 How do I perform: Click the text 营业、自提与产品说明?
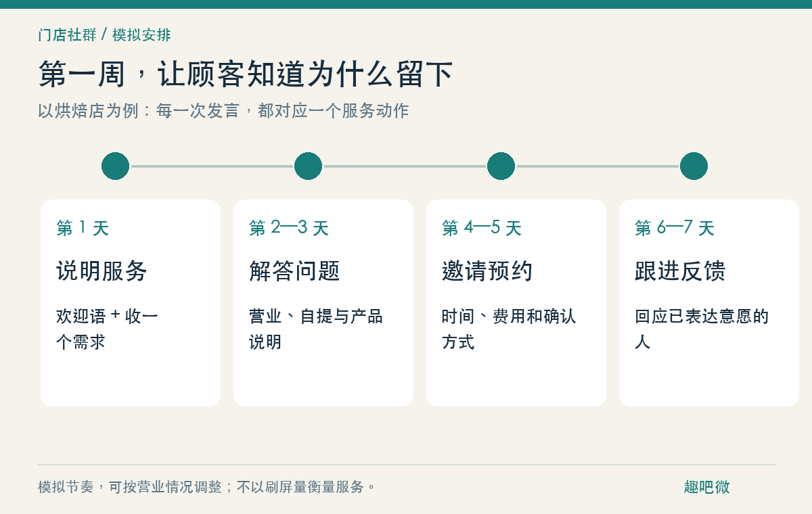[316, 329]
